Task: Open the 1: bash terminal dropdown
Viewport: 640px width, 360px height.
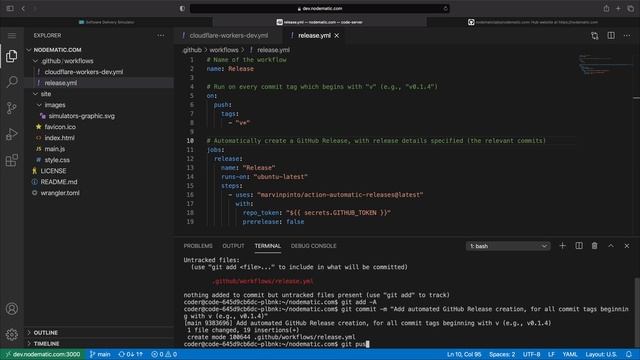Action: coord(508,246)
